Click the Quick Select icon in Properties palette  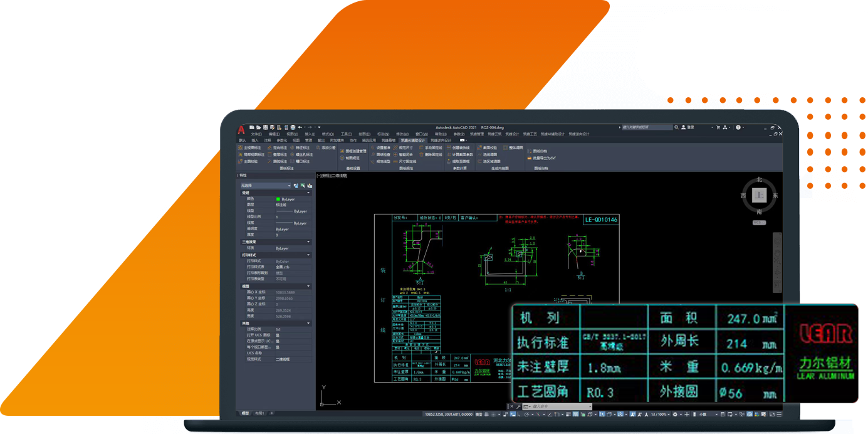click(x=310, y=186)
